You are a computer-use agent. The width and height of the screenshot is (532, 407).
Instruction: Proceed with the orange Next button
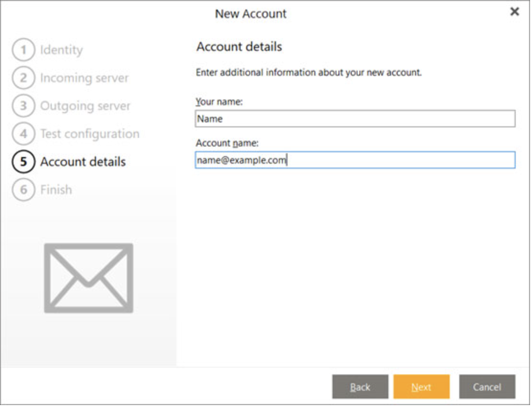tap(421, 387)
